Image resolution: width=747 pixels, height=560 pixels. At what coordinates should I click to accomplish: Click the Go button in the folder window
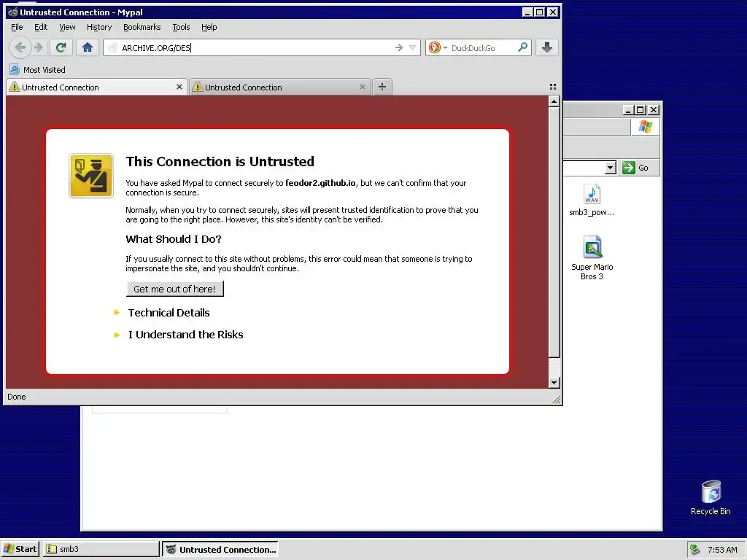click(x=635, y=168)
